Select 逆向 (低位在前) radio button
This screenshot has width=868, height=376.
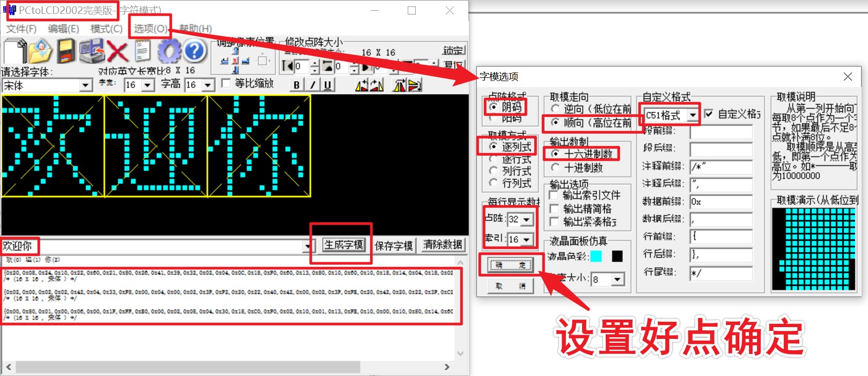coord(556,109)
